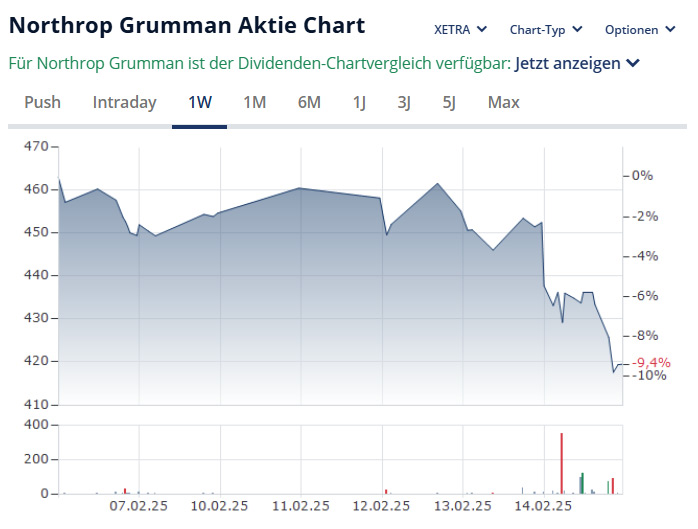Image resolution: width=698 pixels, height=529 pixels.
Task: Click the chart peak on 13.02.25
Action: [438, 184]
